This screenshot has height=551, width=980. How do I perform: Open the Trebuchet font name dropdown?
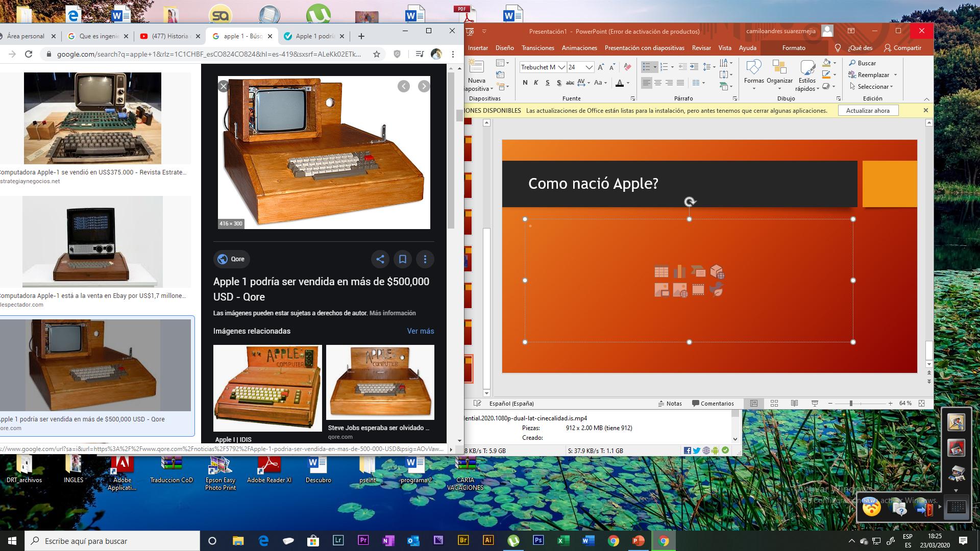pos(561,67)
